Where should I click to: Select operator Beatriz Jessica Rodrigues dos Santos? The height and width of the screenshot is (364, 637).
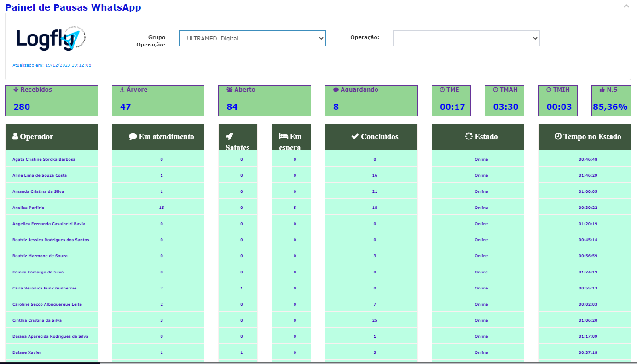tap(51, 240)
